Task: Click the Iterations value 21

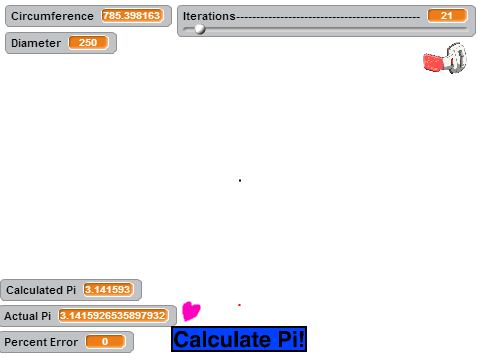Action: pyautogui.click(x=447, y=16)
